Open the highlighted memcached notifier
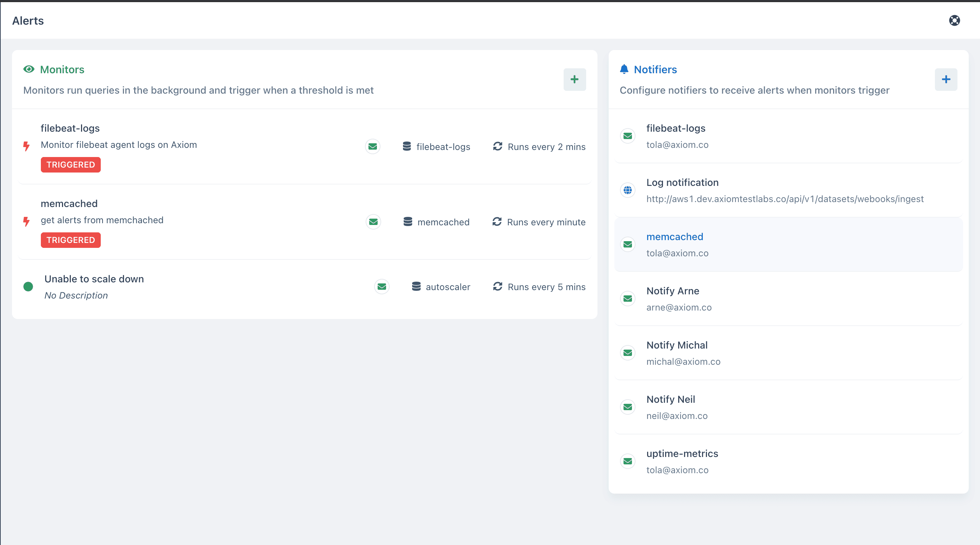This screenshot has height=545, width=980. point(788,245)
